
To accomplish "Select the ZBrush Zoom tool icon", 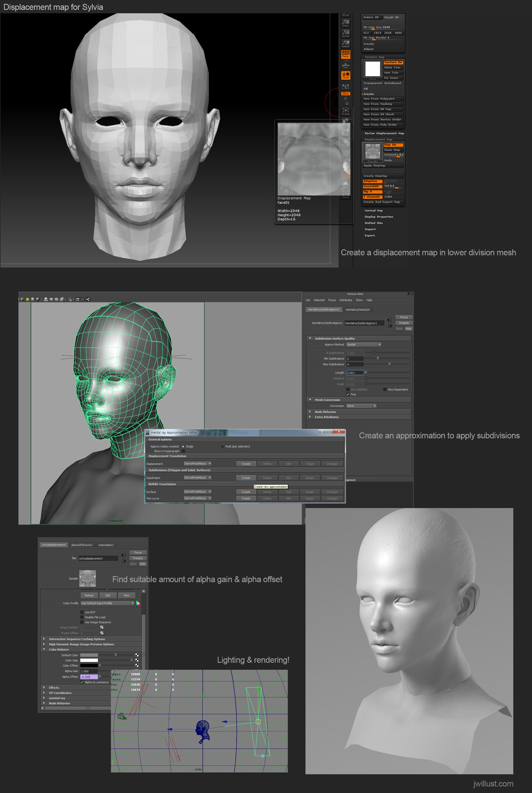I will pyautogui.click(x=345, y=23).
